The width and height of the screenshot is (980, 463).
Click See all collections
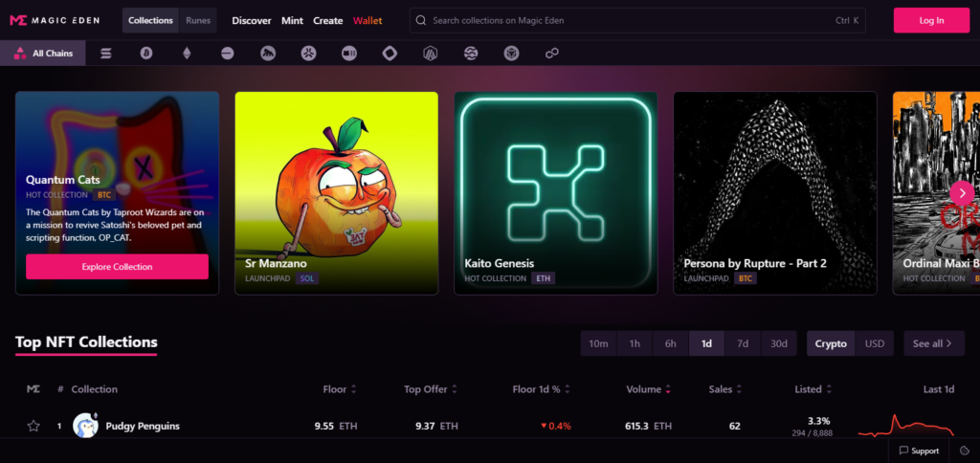tap(934, 343)
